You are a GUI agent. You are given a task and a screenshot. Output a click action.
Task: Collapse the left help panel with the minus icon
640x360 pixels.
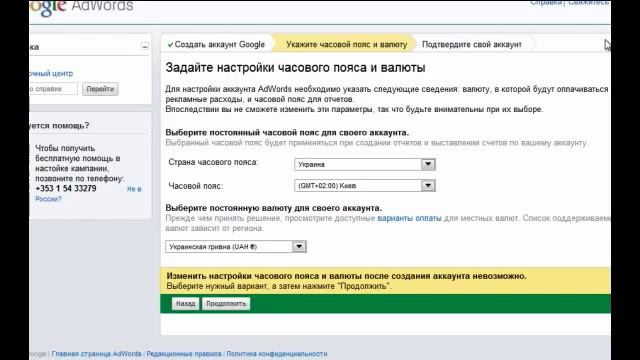tap(145, 46)
